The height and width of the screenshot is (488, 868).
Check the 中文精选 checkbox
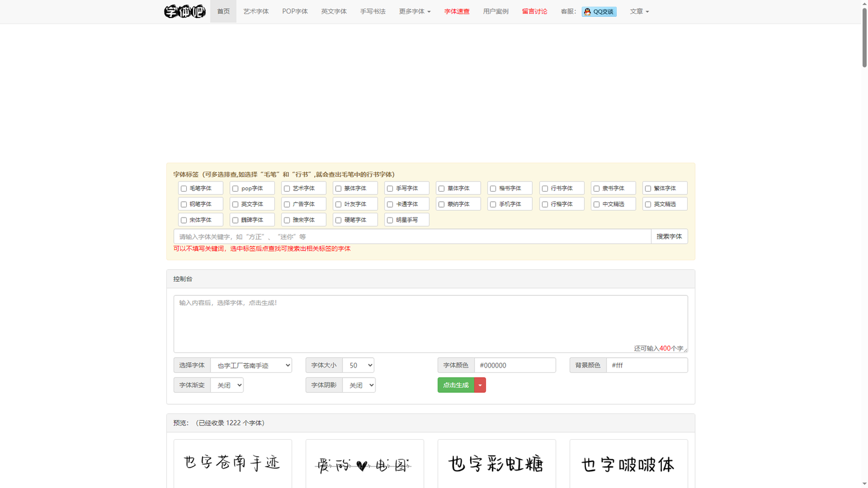596,204
